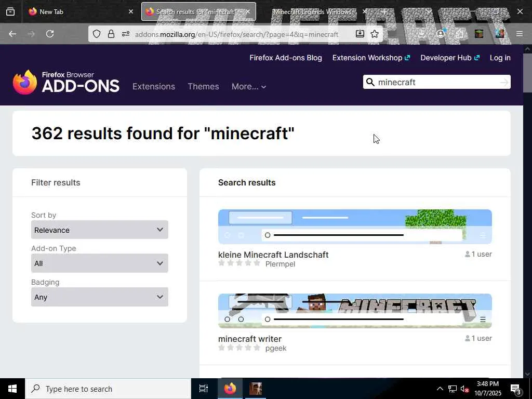This screenshot has height=399, width=532.
Task: Click author name pgeek
Action: (x=276, y=348)
